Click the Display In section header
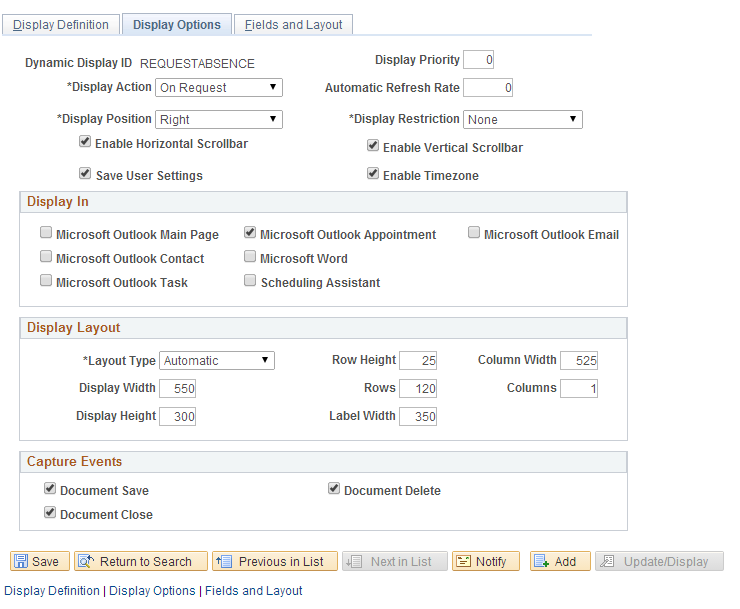 323,202
